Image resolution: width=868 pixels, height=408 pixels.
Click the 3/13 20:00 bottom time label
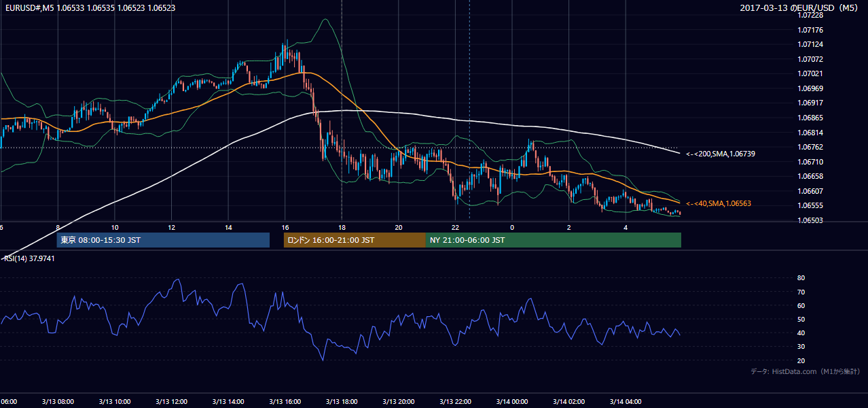(x=399, y=401)
